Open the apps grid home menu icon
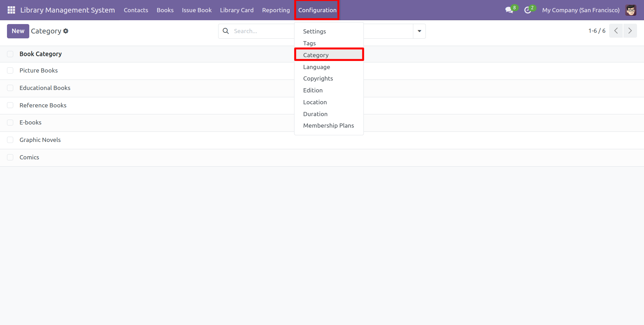This screenshot has width=644, height=325. [11, 10]
